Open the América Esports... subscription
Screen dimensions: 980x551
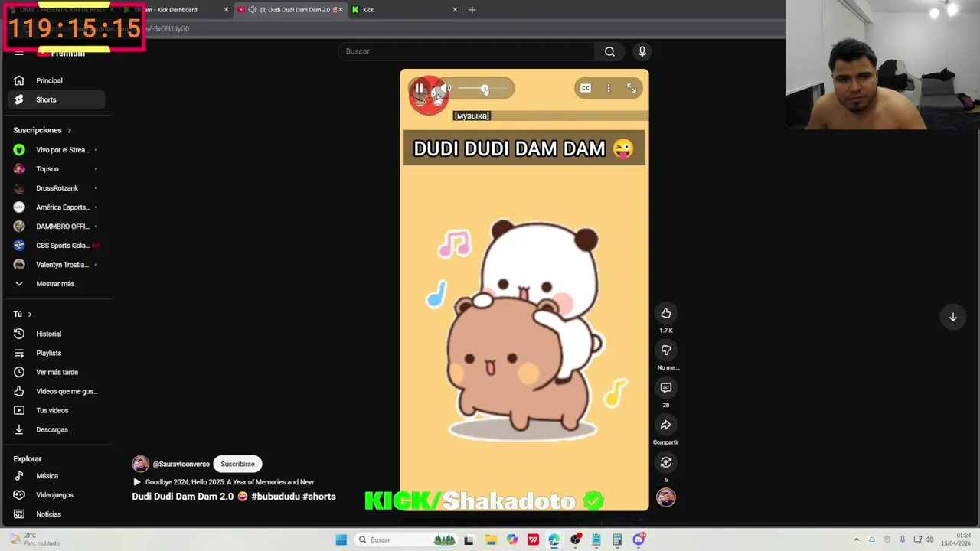(x=57, y=207)
